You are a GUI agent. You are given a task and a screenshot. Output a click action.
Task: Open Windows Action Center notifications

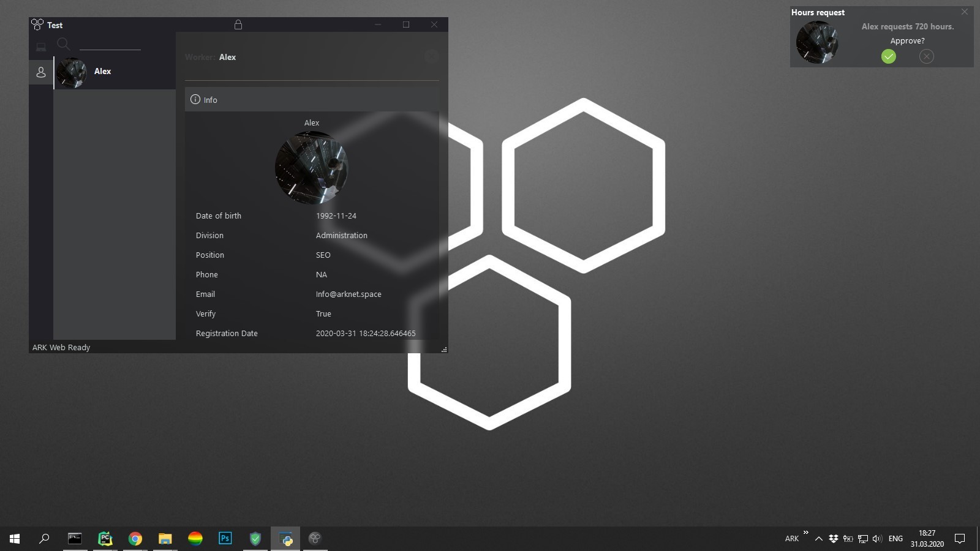(960, 539)
